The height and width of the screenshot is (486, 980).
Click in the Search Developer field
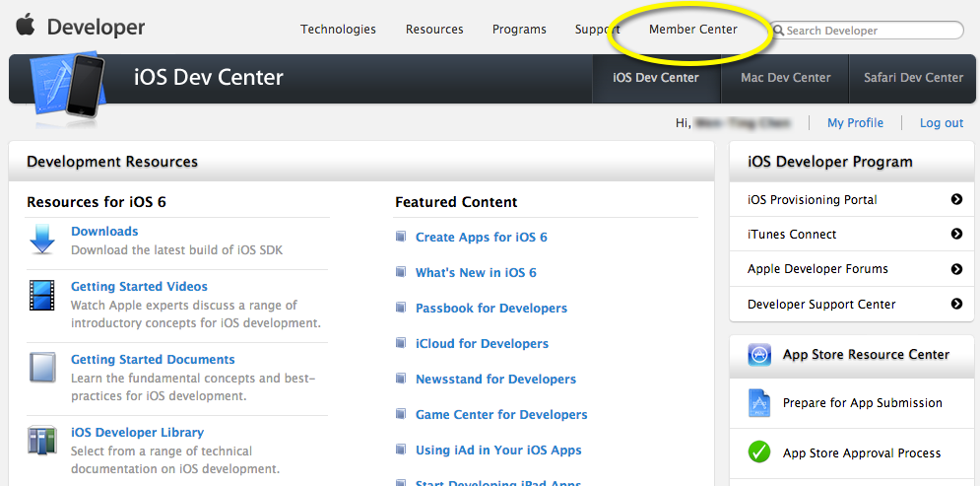point(867,30)
